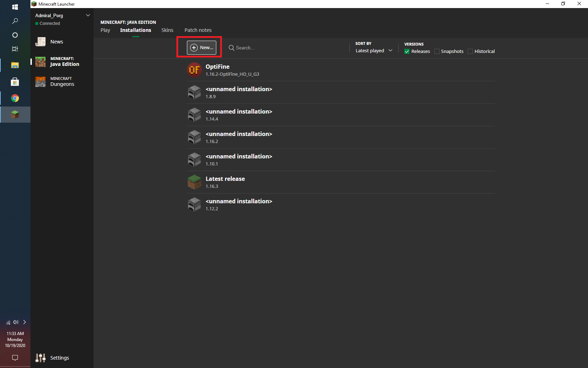
Task: Click the furnace icon for 1.10.1 installation
Action: (x=194, y=159)
